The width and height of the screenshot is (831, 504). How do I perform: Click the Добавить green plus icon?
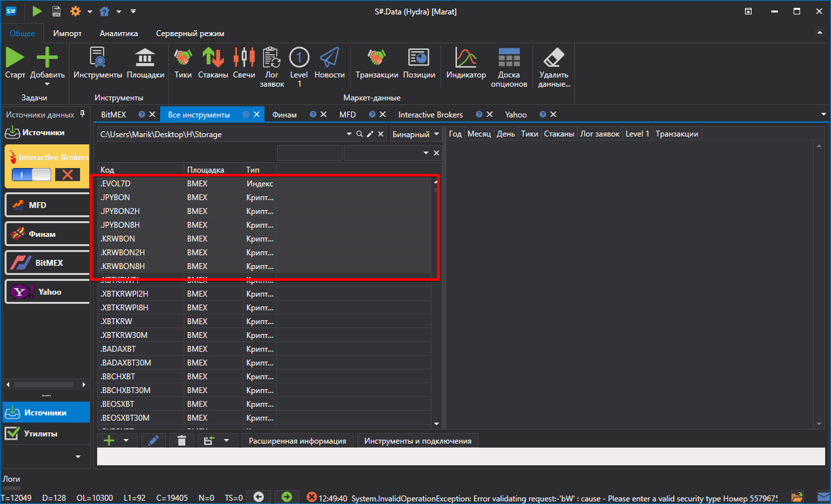pyautogui.click(x=47, y=57)
